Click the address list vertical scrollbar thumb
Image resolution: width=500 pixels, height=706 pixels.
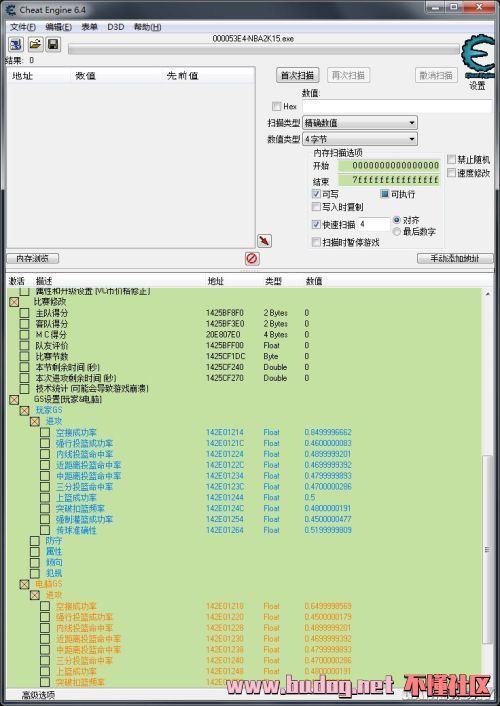coord(487,549)
